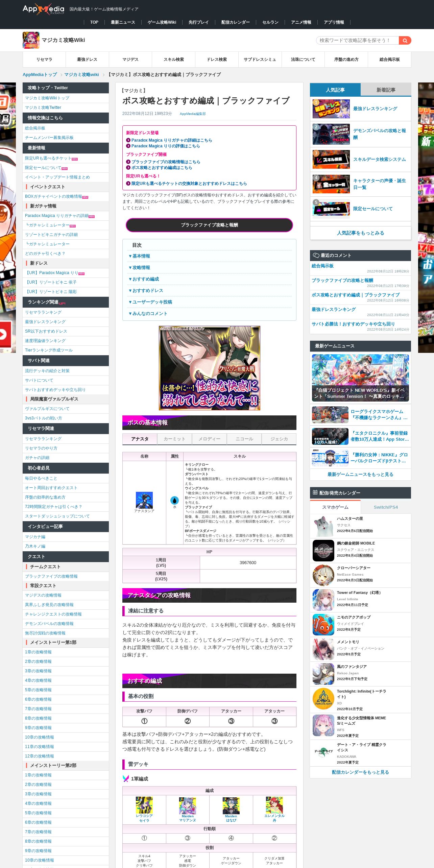Open リセマラ in wiki navigation
This screenshot has width=434, height=868.
44,59
